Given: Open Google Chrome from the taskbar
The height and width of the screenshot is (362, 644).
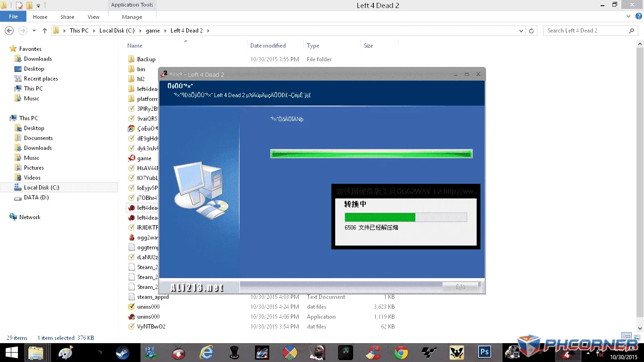Looking at the screenshot, I should pyautogui.click(x=401, y=353).
